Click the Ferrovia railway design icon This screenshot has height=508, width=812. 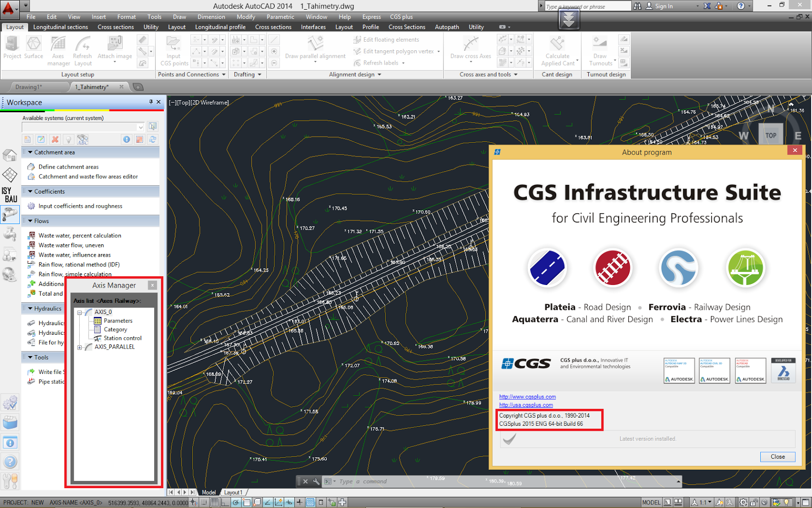click(x=613, y=267)
